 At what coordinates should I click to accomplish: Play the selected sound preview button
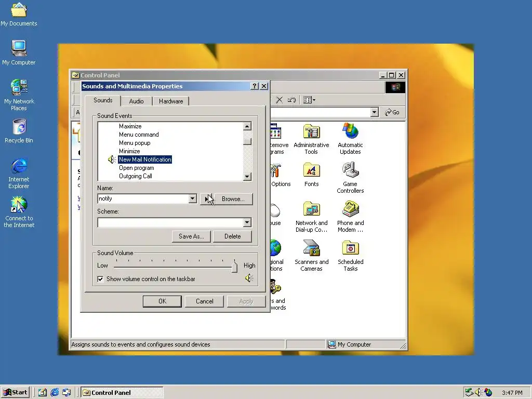[x=206, y=199]
